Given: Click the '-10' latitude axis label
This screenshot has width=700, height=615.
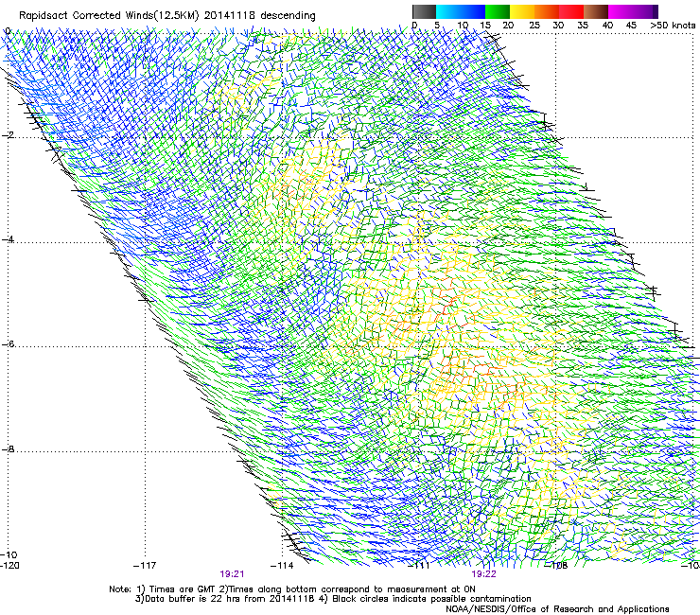Looking at the screenshot, I should [x=9, y=554].
